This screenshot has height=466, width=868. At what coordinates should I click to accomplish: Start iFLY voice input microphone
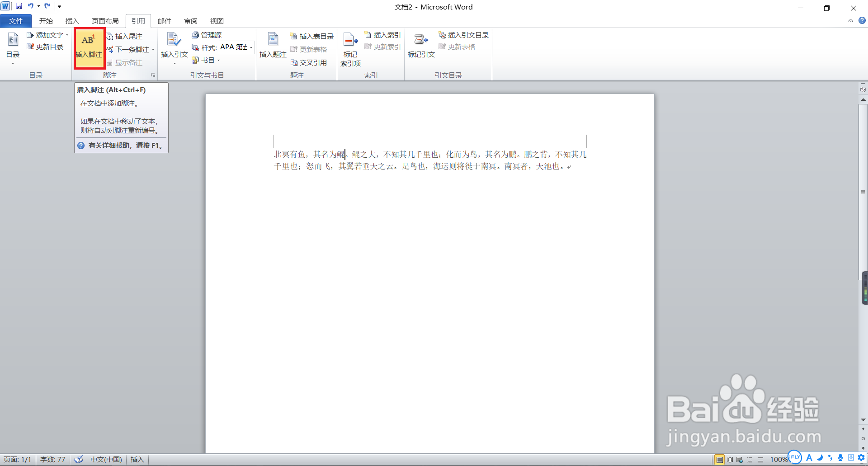click(x=840, y=458)
